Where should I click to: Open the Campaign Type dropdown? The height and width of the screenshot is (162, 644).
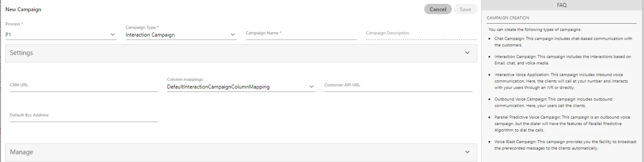181,35
